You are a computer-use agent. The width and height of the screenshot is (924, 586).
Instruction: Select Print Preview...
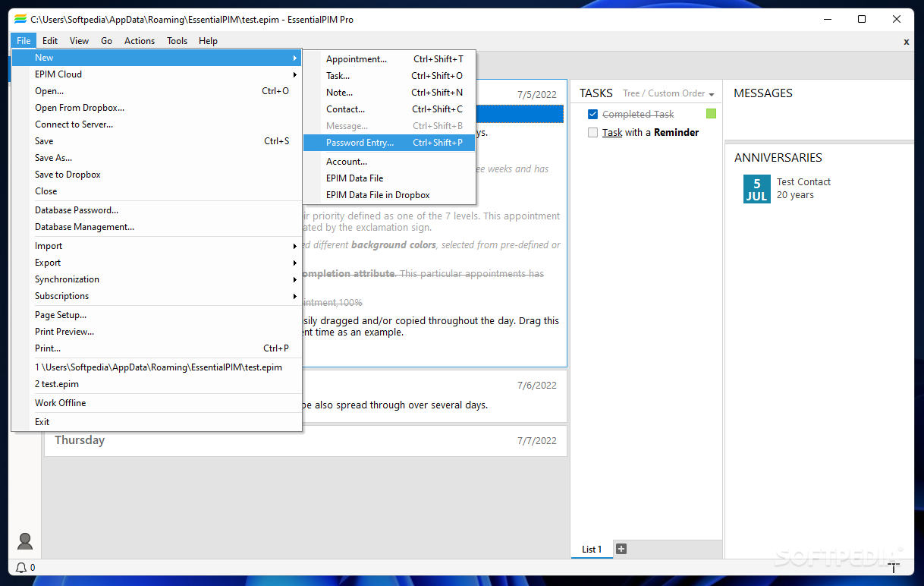point(157,332)
